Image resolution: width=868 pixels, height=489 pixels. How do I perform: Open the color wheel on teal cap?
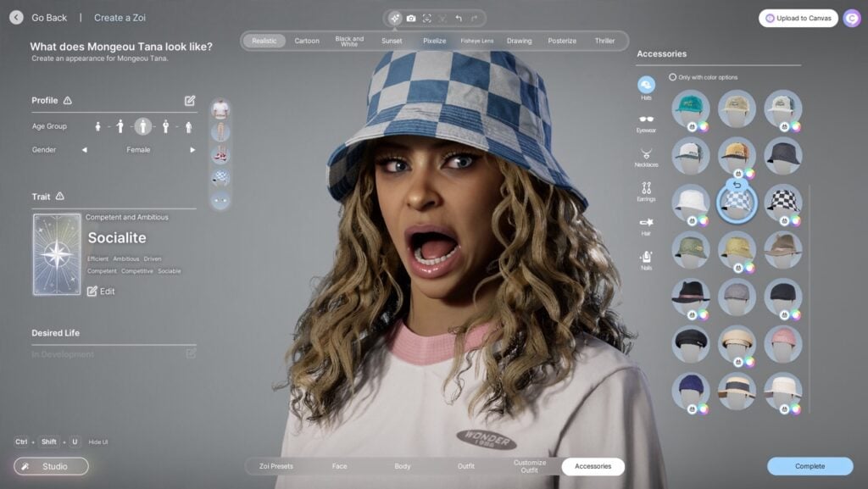click(x=704, y=127)
